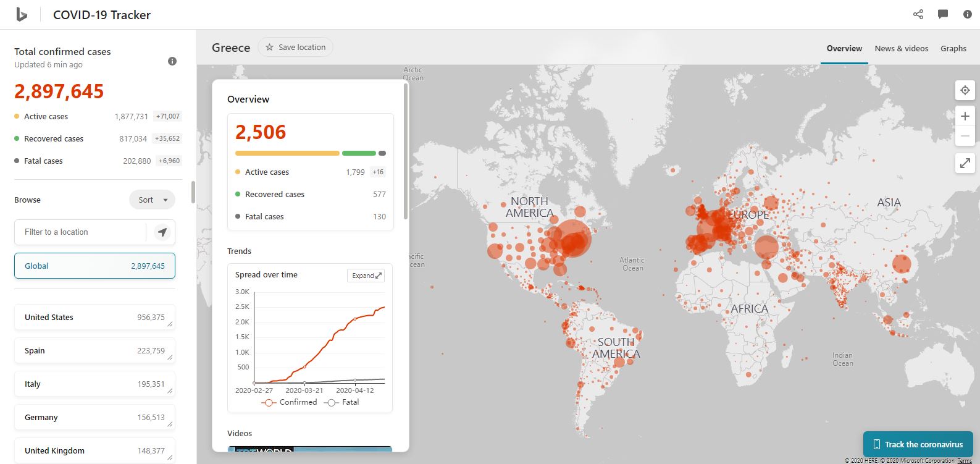Select Italy in the country list

[x=94, y=384]
